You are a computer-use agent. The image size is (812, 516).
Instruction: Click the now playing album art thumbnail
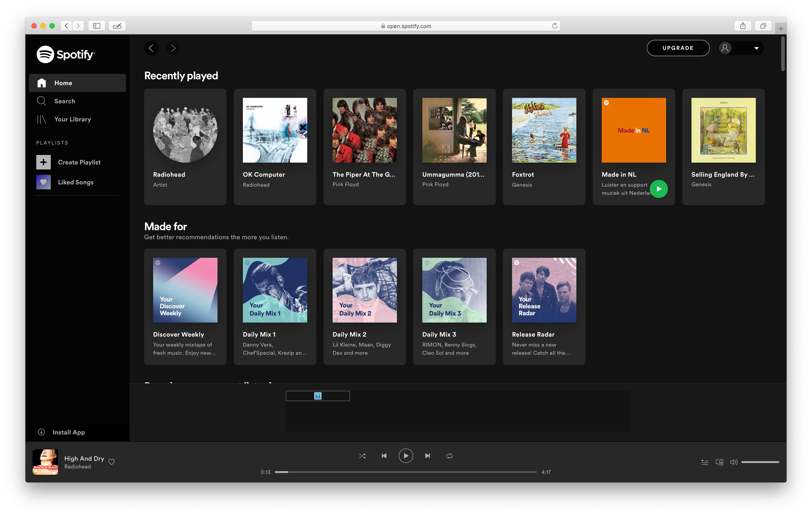point(45,462)
